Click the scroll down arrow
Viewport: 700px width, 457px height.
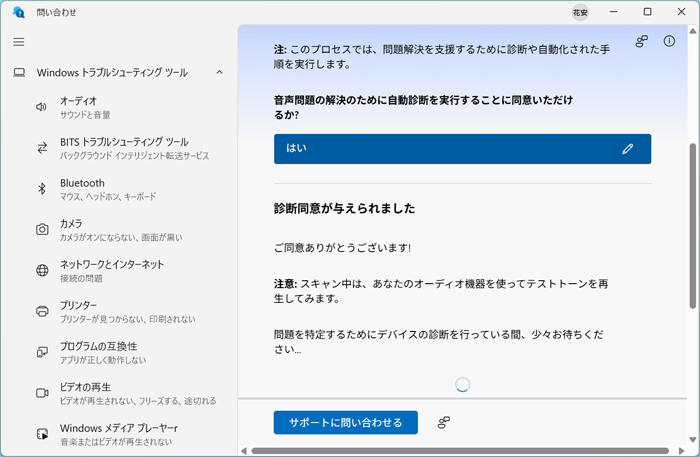coord(692,440)
